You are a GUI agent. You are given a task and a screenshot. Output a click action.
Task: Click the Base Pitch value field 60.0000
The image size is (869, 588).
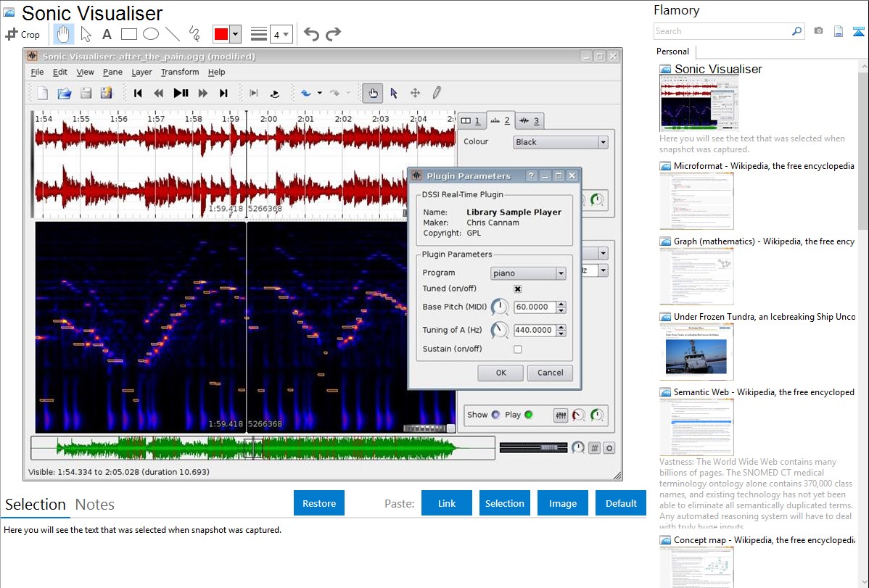[535, 307]
